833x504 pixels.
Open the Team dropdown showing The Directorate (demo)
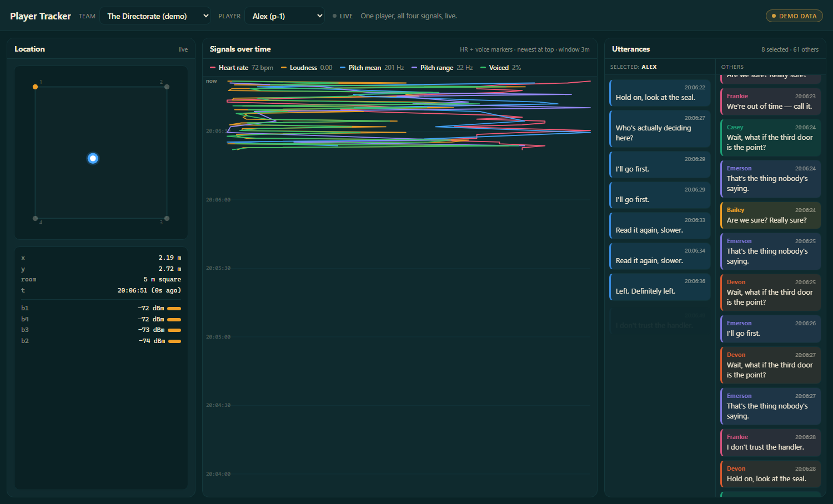(155, 16)
